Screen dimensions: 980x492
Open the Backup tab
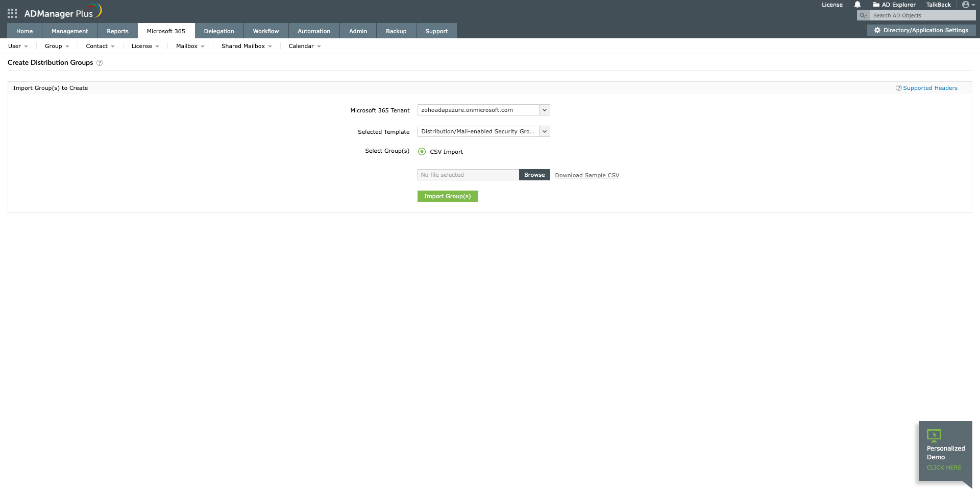coord(396,31)
